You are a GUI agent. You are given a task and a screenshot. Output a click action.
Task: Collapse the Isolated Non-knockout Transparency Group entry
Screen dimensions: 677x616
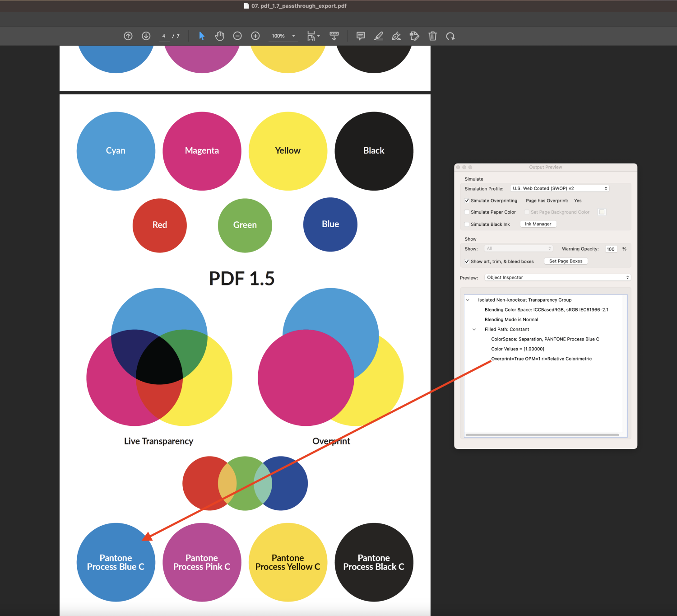[467, 299]
